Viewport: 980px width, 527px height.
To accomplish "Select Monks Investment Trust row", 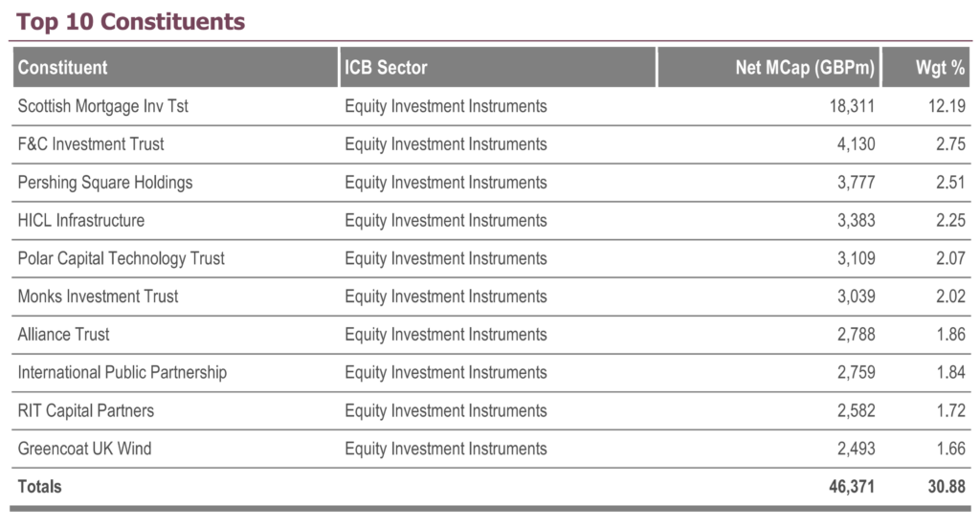I will coord(491,296).
